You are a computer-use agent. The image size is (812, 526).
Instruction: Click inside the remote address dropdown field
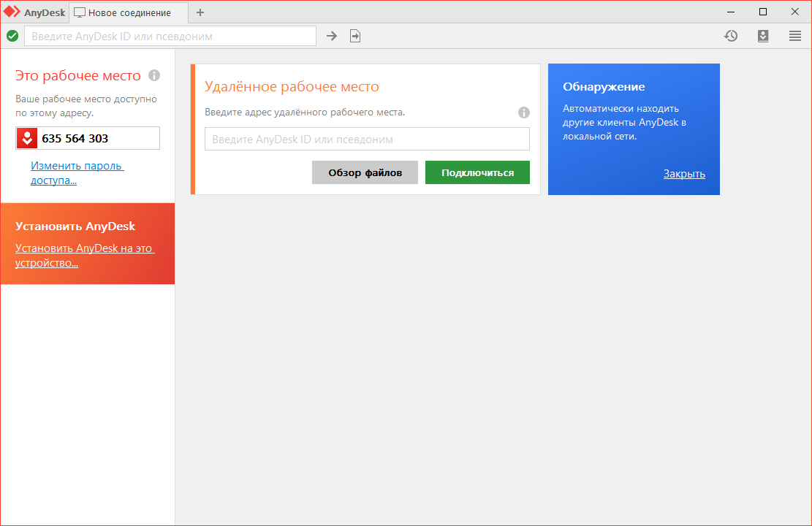[367, 139]
